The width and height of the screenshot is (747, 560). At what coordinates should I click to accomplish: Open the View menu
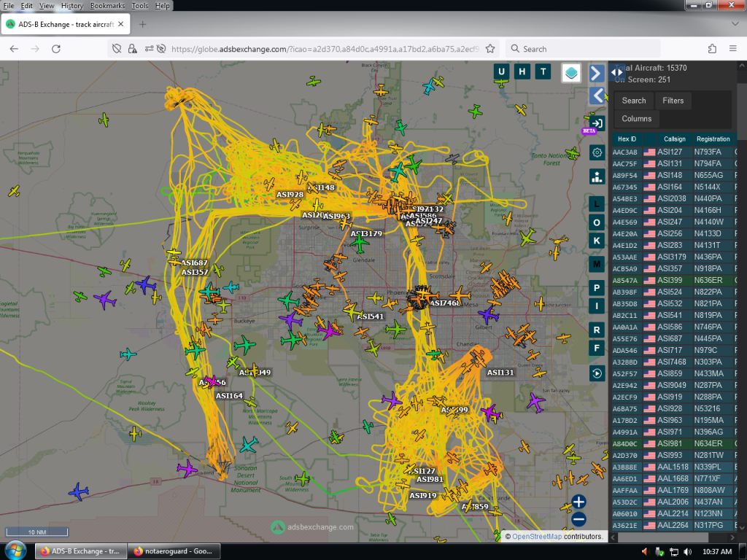(46, 6)
